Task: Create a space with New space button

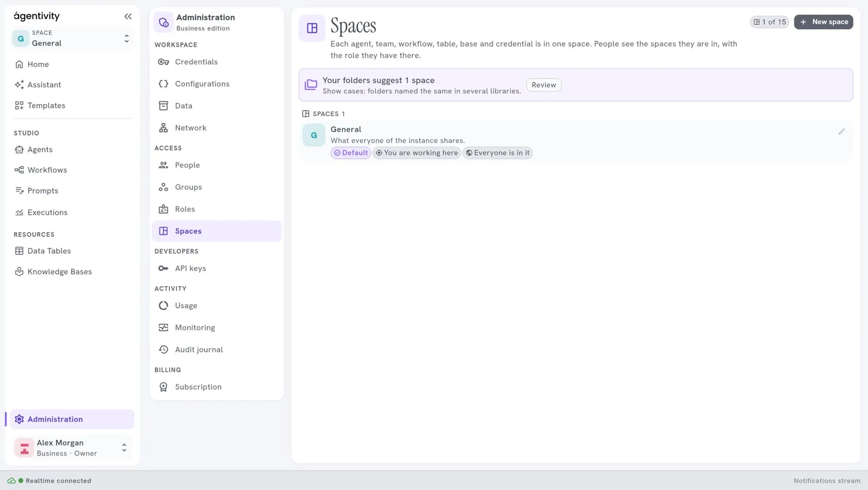Action: 824,22
